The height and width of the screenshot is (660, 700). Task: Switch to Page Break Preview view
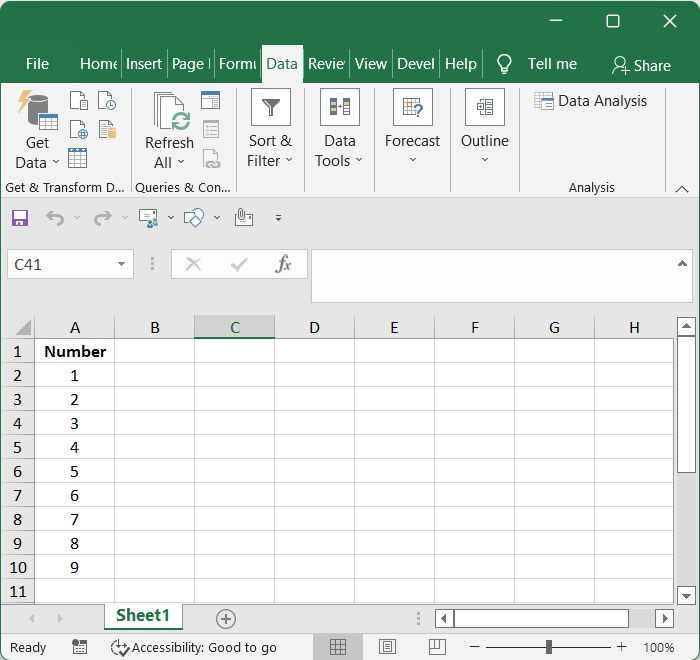coord(437,647)
